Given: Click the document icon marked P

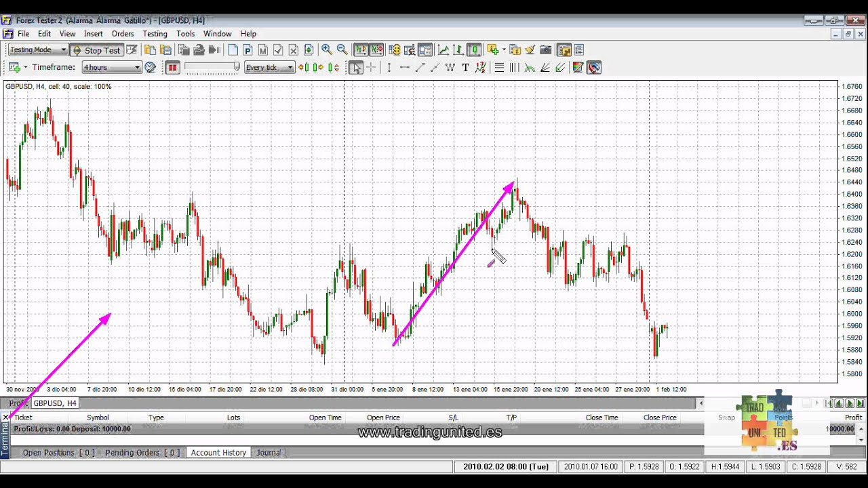Looking at the screenshot, I should pos(248,49).
